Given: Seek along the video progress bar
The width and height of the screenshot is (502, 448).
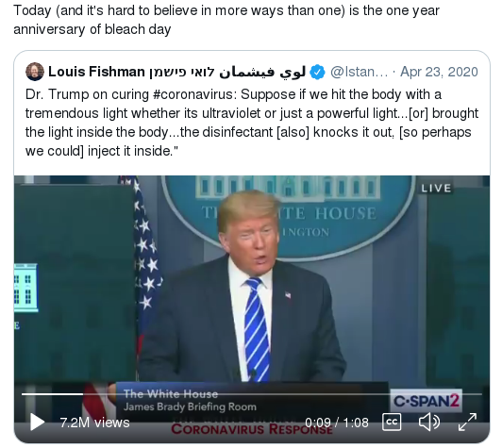Looking at the screenshot, I should pyautogui.click(x=252, y=394).
